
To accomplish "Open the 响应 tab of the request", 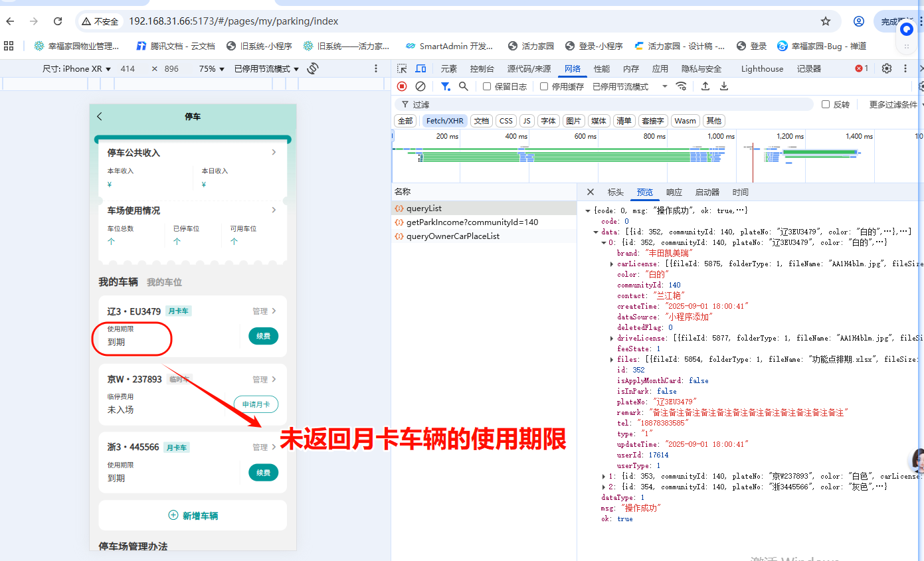I will pos(674,192).
